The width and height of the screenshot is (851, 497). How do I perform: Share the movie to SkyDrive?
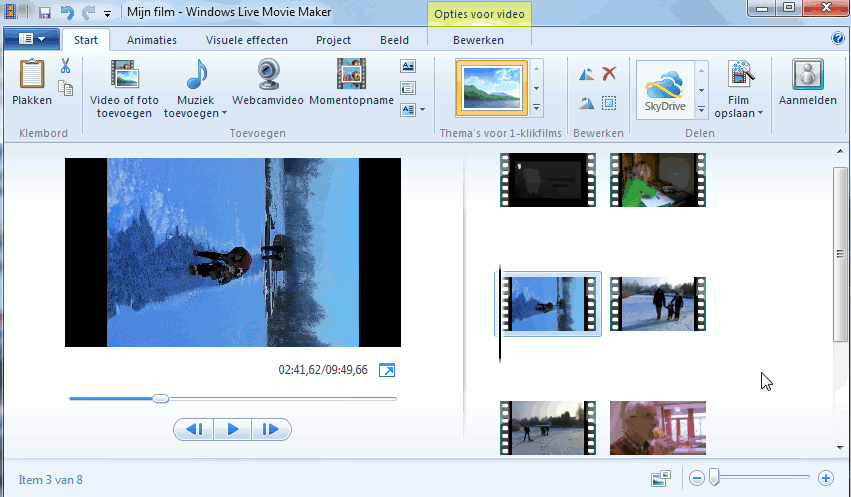tap(665, 90)
